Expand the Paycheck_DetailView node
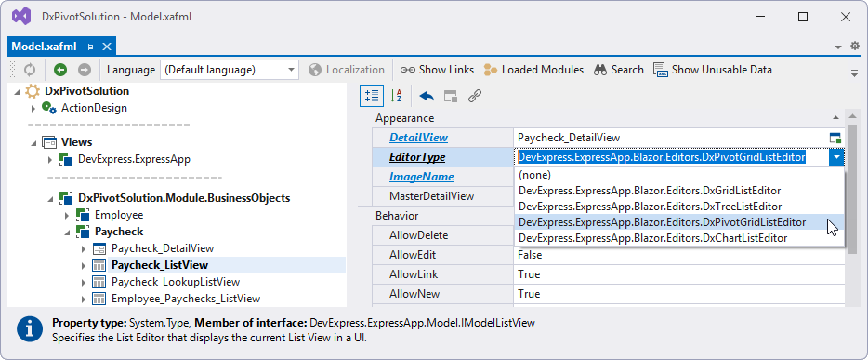 [x=84, y=248]
